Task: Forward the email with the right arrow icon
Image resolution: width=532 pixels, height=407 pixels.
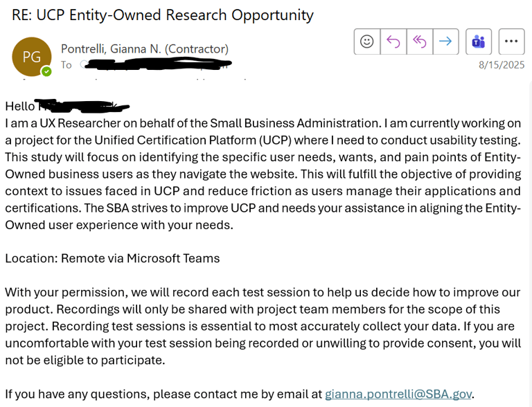Action: coord(445,42)
